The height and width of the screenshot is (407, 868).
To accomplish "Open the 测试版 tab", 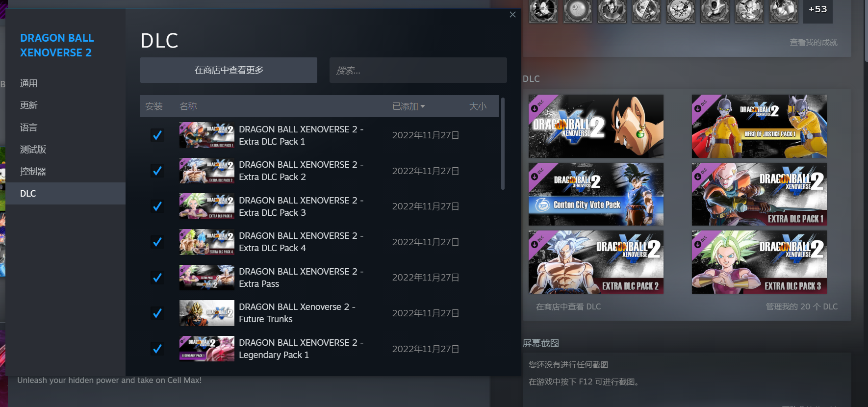I will pyautogui.click(x=66, y=150).
